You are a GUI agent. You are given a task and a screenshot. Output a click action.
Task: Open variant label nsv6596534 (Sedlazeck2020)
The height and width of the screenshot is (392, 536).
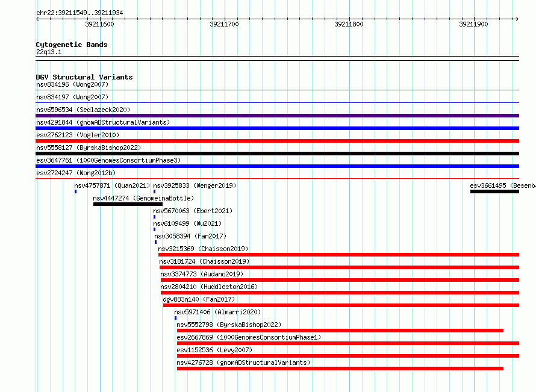(x=83, y=110)
